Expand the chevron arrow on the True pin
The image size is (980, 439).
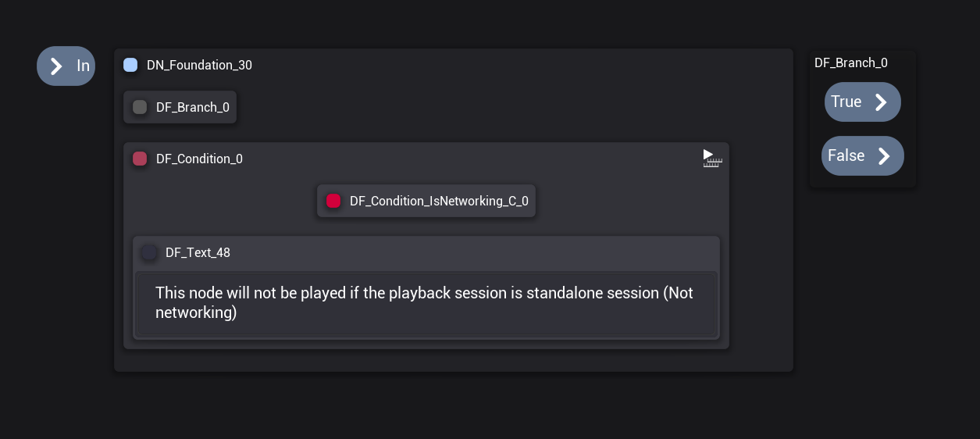[881, 102]
